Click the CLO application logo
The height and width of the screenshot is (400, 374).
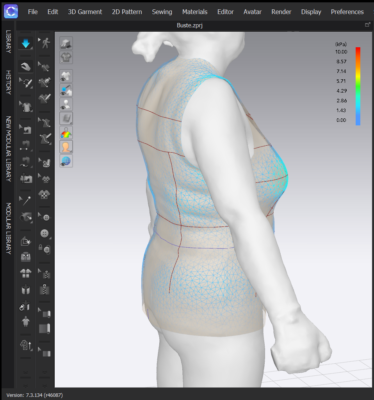(x=11, y=11)
